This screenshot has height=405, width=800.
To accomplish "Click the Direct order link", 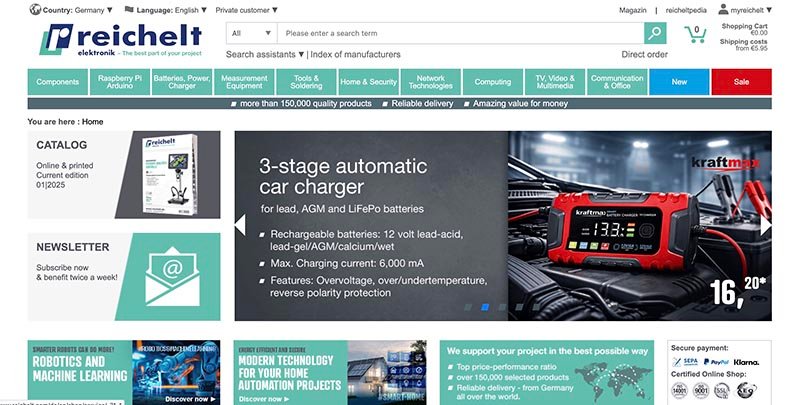I will click(644, 54).
